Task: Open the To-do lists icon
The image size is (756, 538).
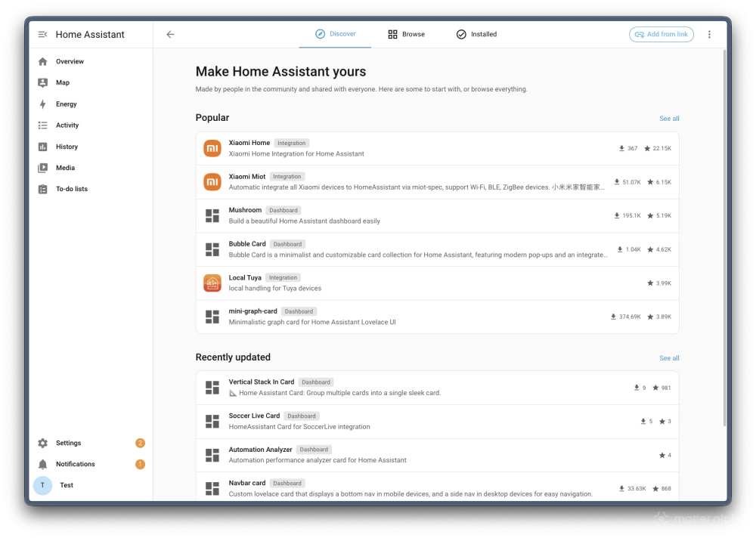Action: (x=43, y=189)
